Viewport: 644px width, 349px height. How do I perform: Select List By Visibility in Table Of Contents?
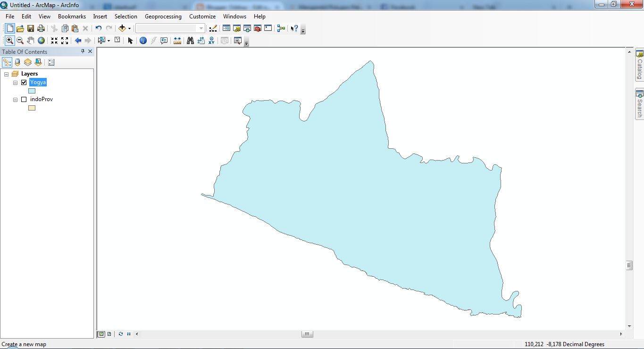[27, 62]
